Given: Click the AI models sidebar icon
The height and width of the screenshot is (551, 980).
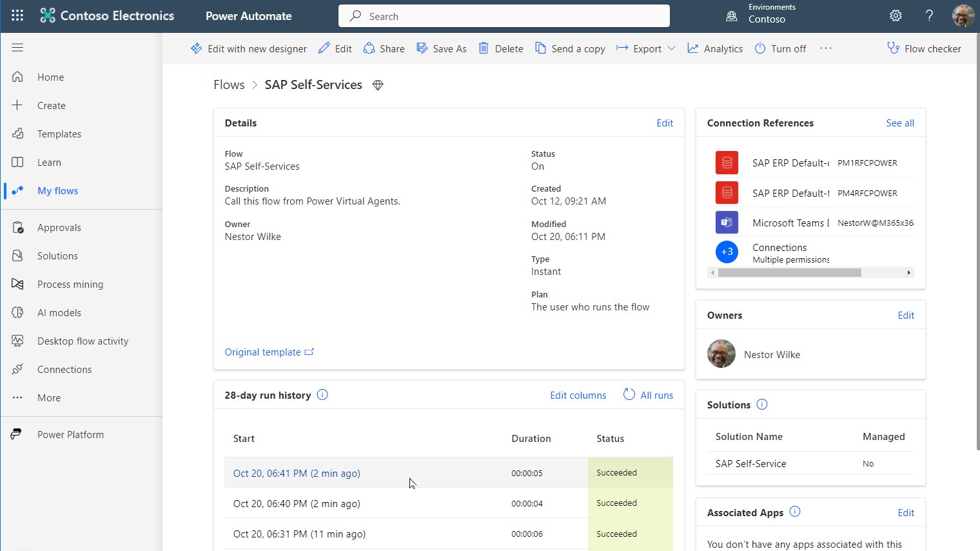Looking at the screenshot, I should tap(17, 312).
